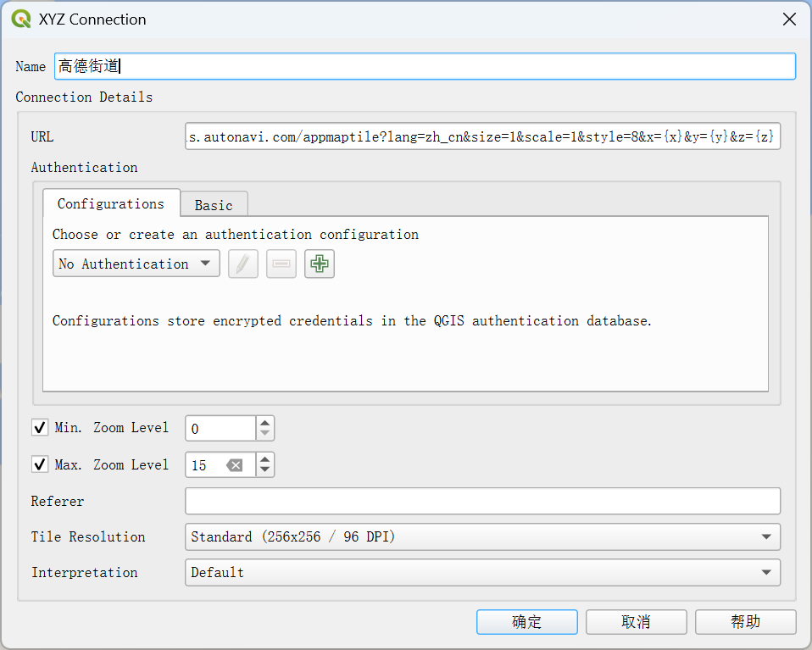Expand the Tile Resolution dropdown
The image size is (812, 650).
[482, 537]
